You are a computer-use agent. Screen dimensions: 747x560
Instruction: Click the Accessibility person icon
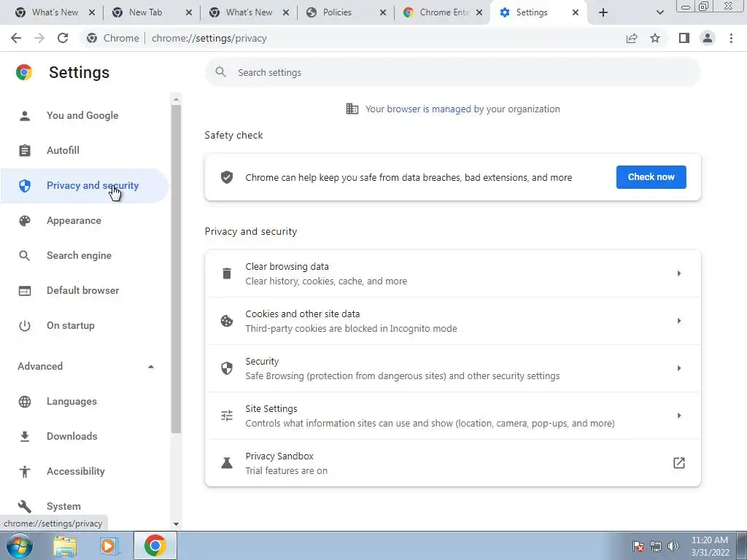coord(25,472)
